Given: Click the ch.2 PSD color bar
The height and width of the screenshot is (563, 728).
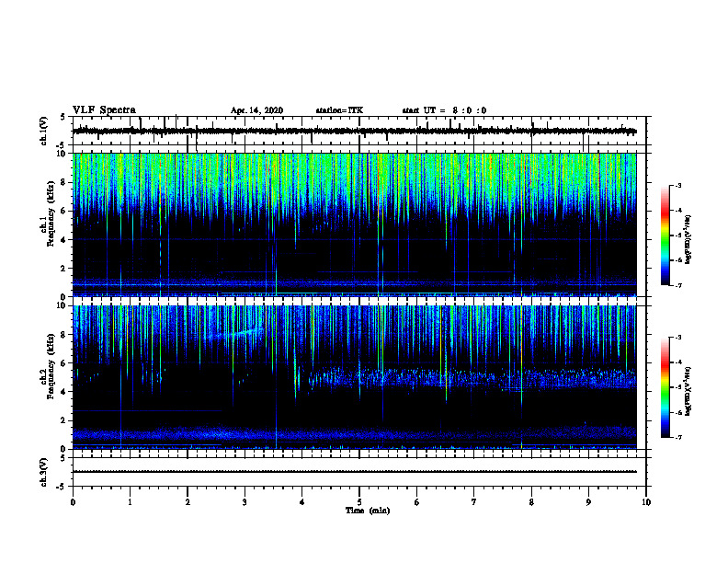Looking at the screenshot, I should click(665, 387).
